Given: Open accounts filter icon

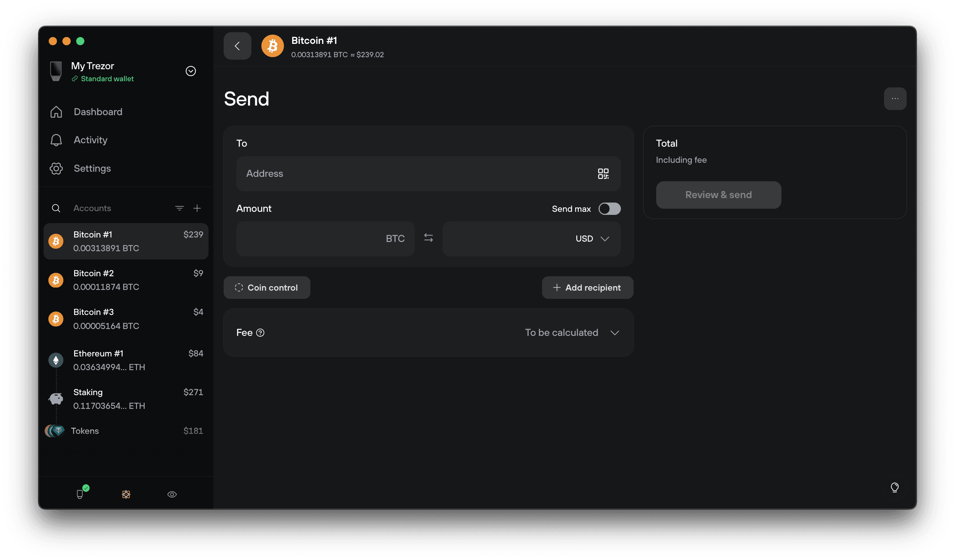Looking at the screenshot, I should click(x=179, y=208).
